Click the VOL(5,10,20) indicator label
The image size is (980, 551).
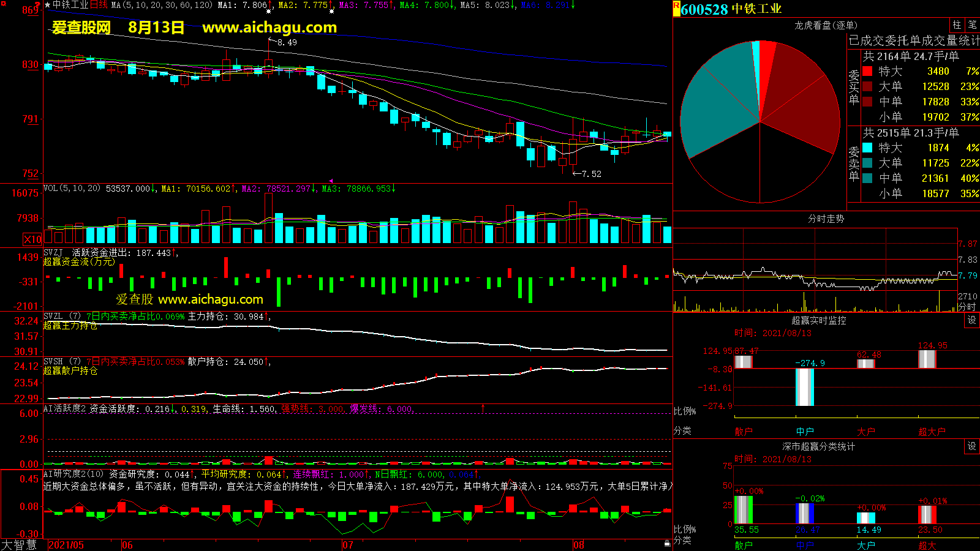click(72, 189)
